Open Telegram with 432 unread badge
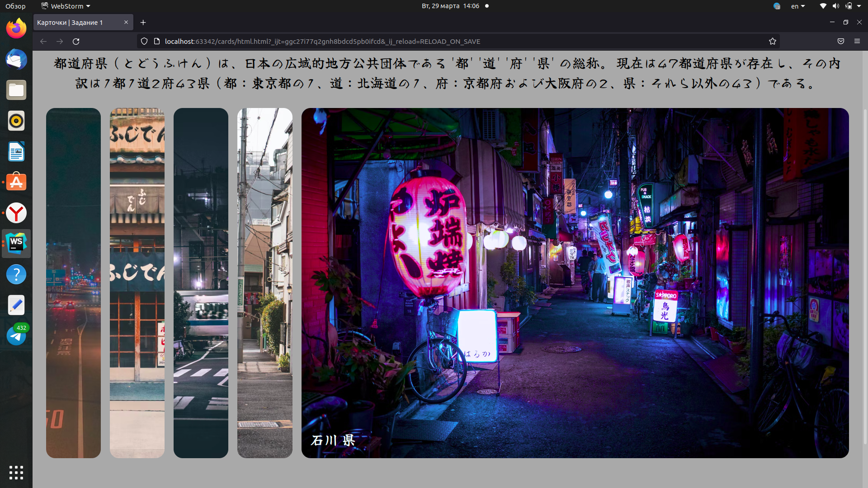 tap(16, 336)
